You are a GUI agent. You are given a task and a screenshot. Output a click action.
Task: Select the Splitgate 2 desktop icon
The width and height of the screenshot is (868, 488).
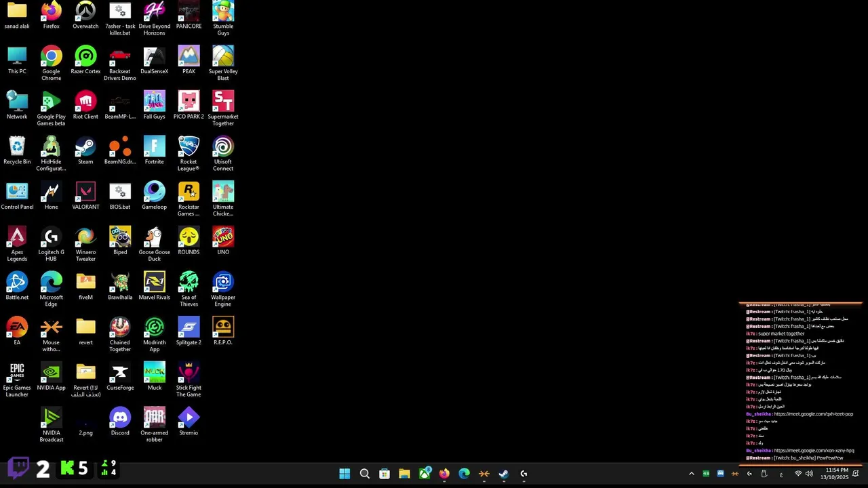click(x=189, y=331)
